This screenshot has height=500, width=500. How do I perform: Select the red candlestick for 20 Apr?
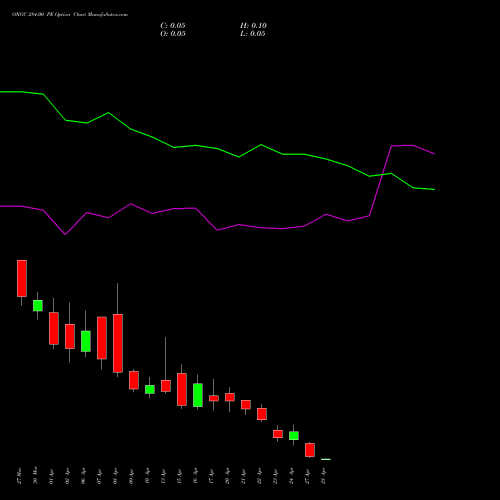pyautogui.click(x=230, y=397)
